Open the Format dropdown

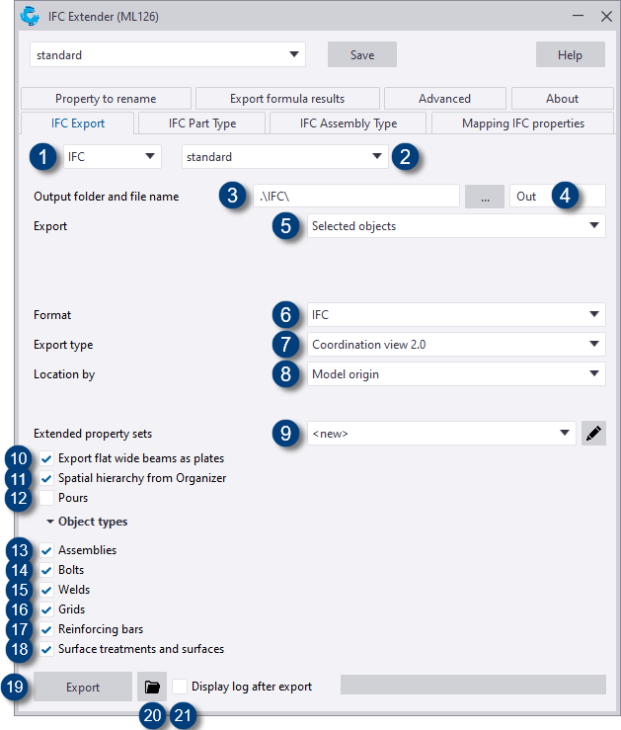(x=456, y=315)
